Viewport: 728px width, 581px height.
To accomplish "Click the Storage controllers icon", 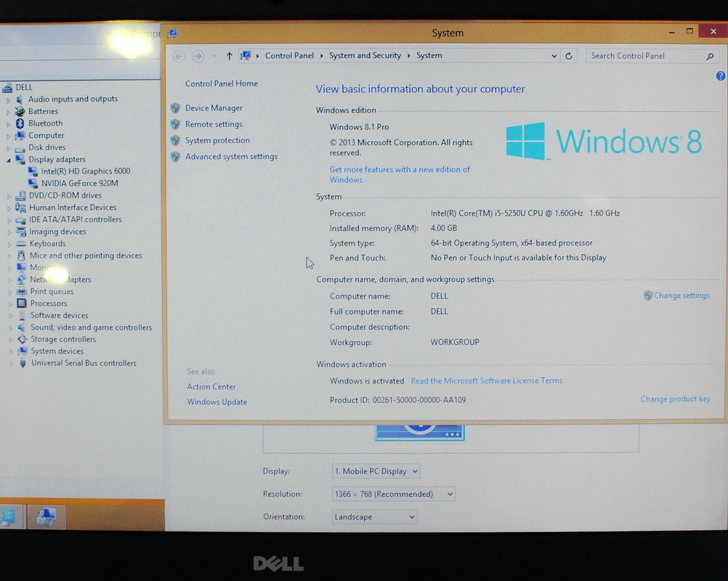I will pos(23,339).
